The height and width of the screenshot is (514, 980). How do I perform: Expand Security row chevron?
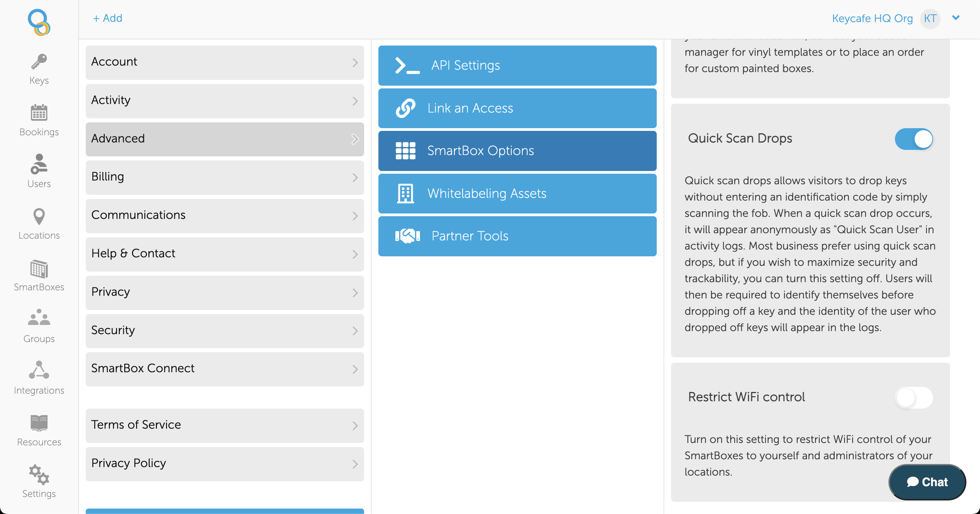coord(355,331)
